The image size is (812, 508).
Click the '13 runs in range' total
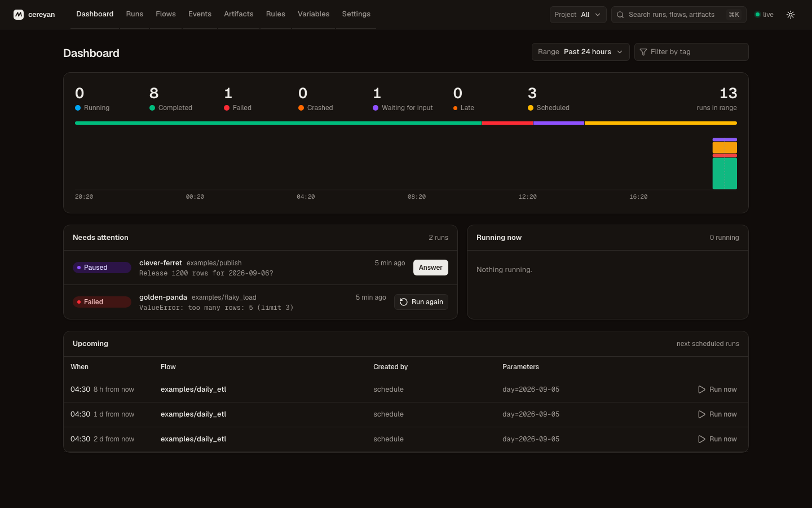pyautogui.click(x=717, y=99)
